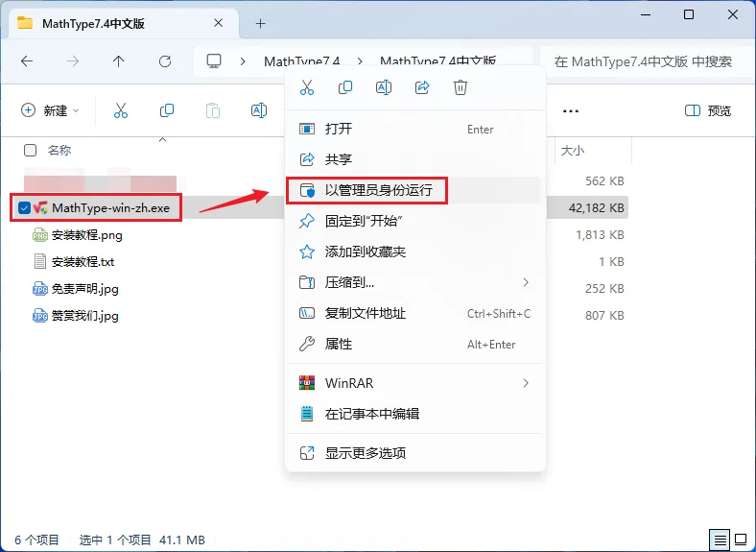This screenshot has height=552, width=756.
Task: Select 属性 in context menu
Action: click(414, 344)
